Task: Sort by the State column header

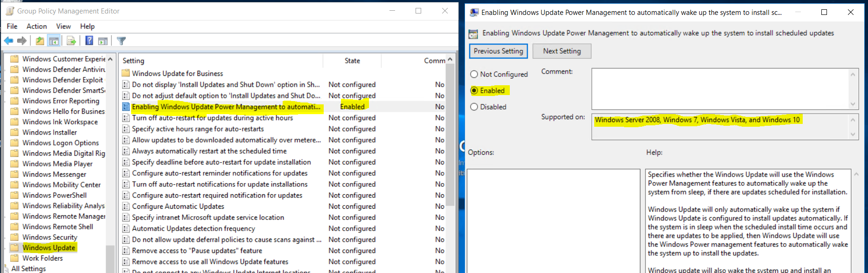Action: coord(352,61)
